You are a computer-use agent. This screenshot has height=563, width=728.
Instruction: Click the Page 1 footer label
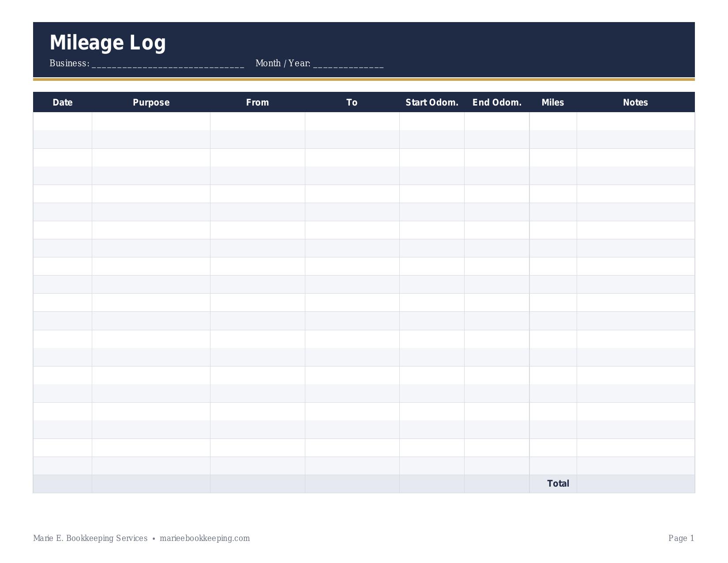pyautogui.click(x=681, y=538)
